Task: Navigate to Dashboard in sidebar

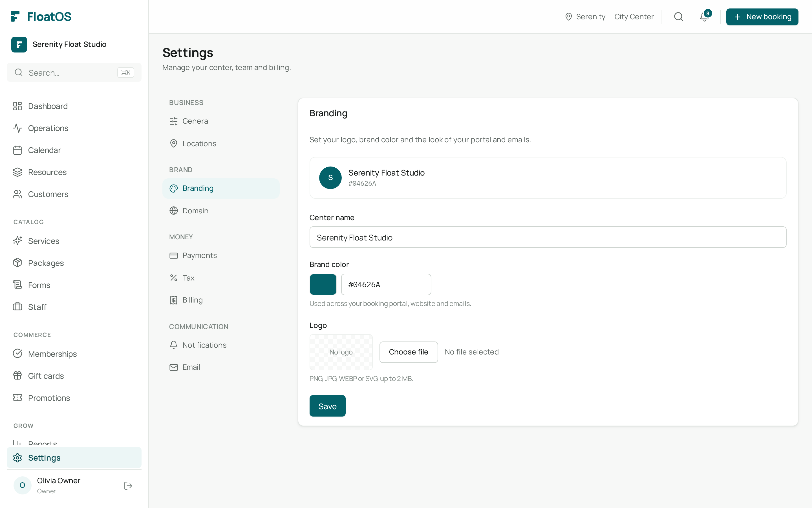Action: pyautogui.click(x=74, y=106)
